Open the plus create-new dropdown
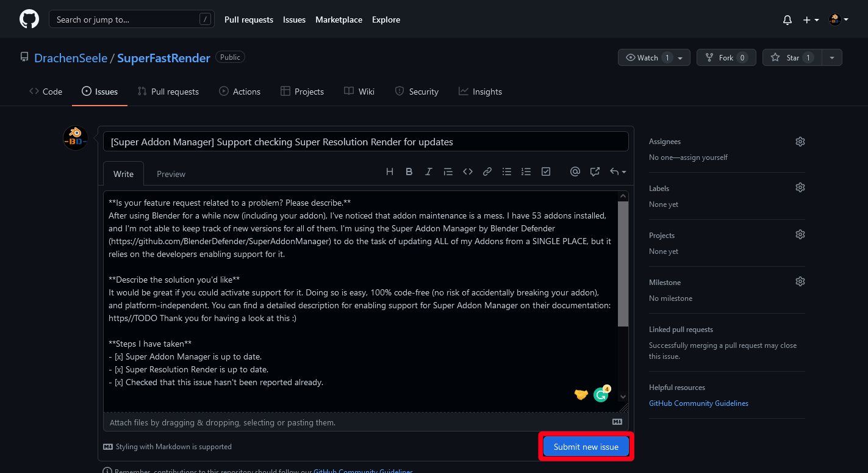Image resolution: width=868 pixels, height=473 pixels. pos(811,20)
